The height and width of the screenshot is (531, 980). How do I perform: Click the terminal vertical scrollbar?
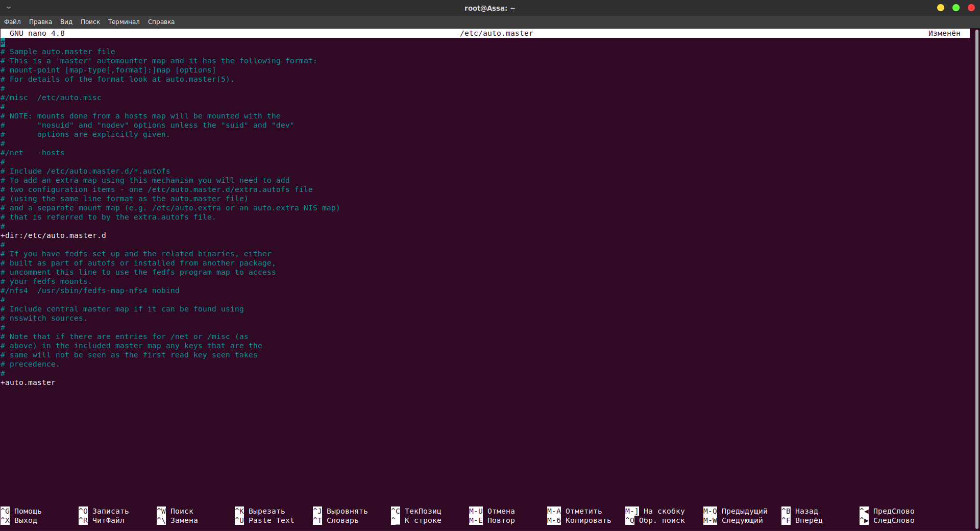[977, 278]
